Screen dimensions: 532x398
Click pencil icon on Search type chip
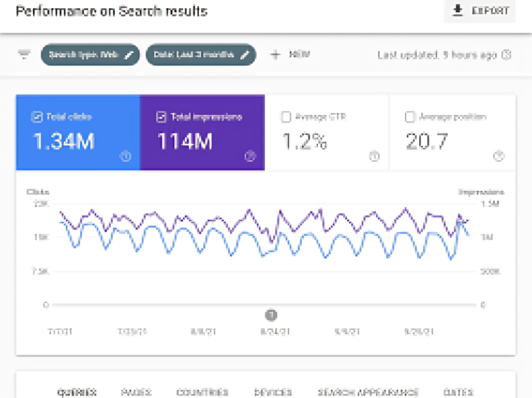click(129, 55)
